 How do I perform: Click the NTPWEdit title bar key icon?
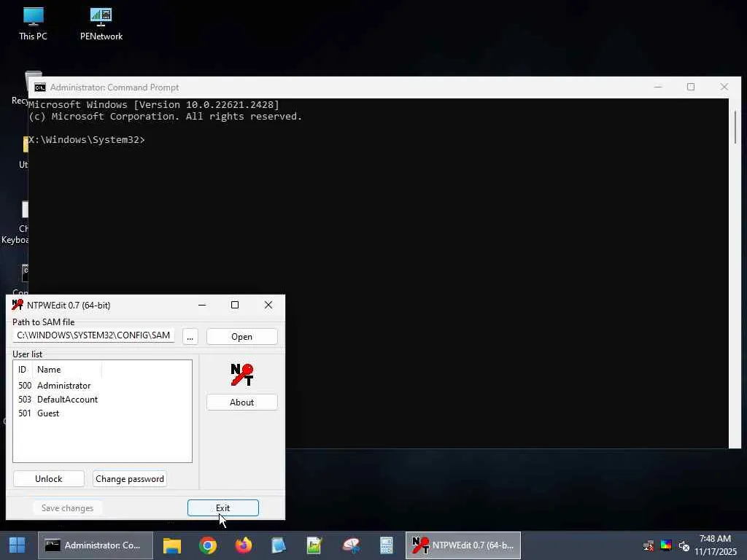click(x=18, y=305)
